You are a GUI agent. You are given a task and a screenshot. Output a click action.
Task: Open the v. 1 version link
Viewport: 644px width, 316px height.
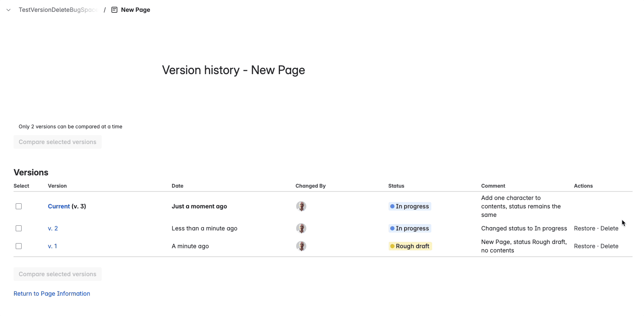pyautogui.click(x=53, y=246)
